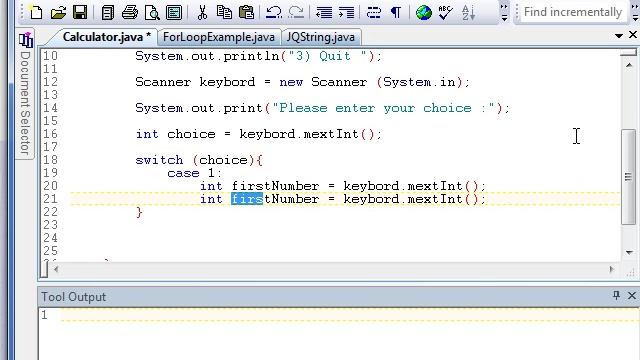
Task: Open the document tab list dropdown arrow
Action: click(x=619, y=36)
